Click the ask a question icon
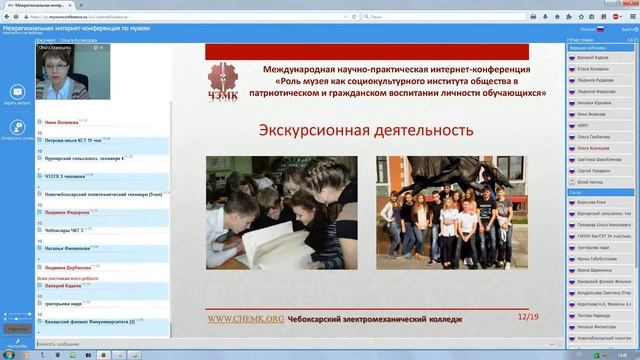This screenshot has height=360, width=640. coord(17,92)
